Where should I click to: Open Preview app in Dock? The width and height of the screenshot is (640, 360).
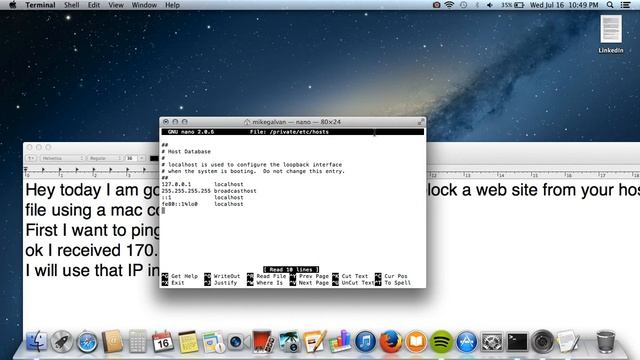pyautogui.click(x=213, y=342)
